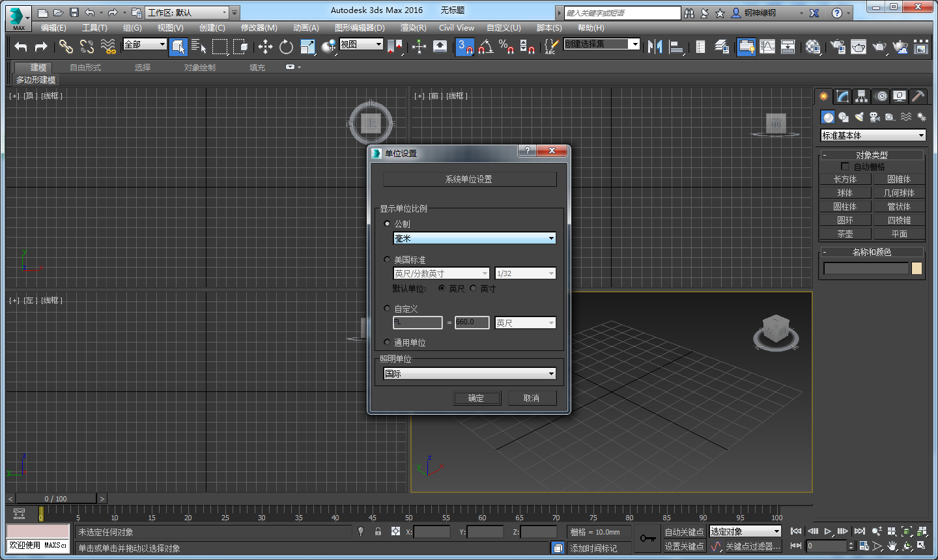Activate the Select and Move tool

coord(265,46)
